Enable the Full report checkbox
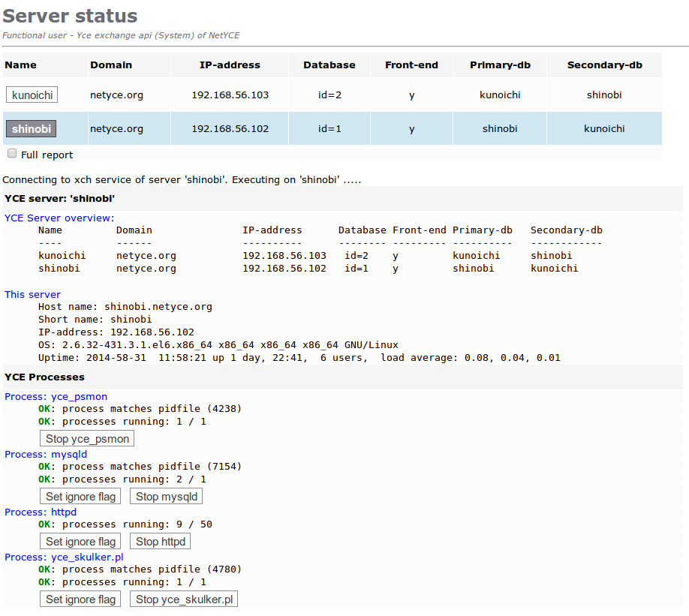The image size is (689, 616). pyautogui.click(x=11, y=153)
